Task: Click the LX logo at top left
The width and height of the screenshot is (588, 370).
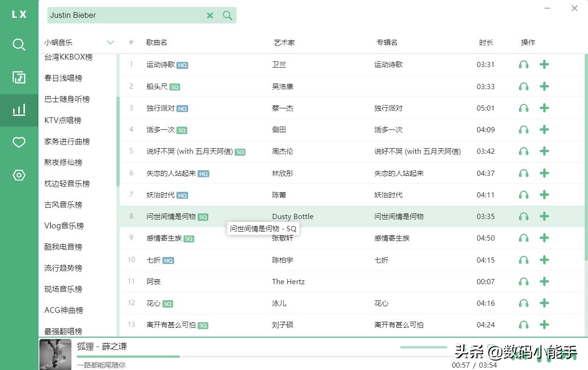Action: pyautogui.click(x=19, y=14)
